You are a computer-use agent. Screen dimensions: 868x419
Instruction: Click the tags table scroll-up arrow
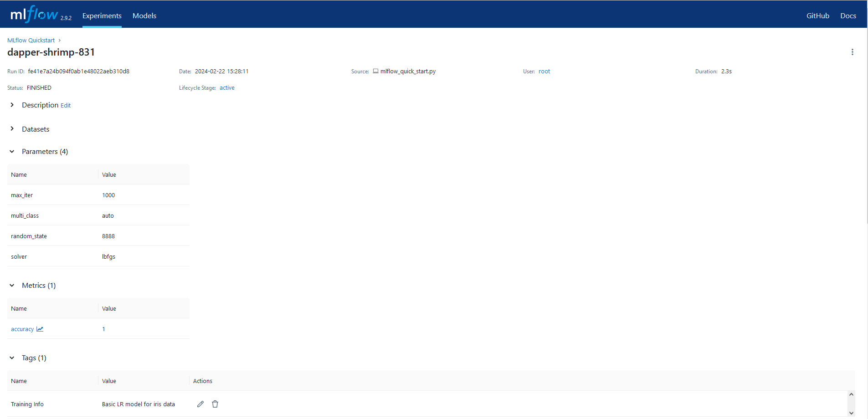[851, 394]
